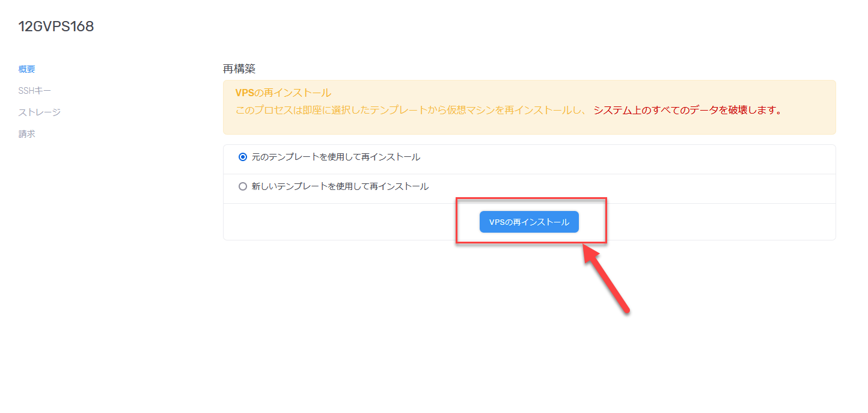Image resolution: width=868 pixels, height=413 pixels.
Task: View the 請求 billing page
Action: click(x=28, y=133)
